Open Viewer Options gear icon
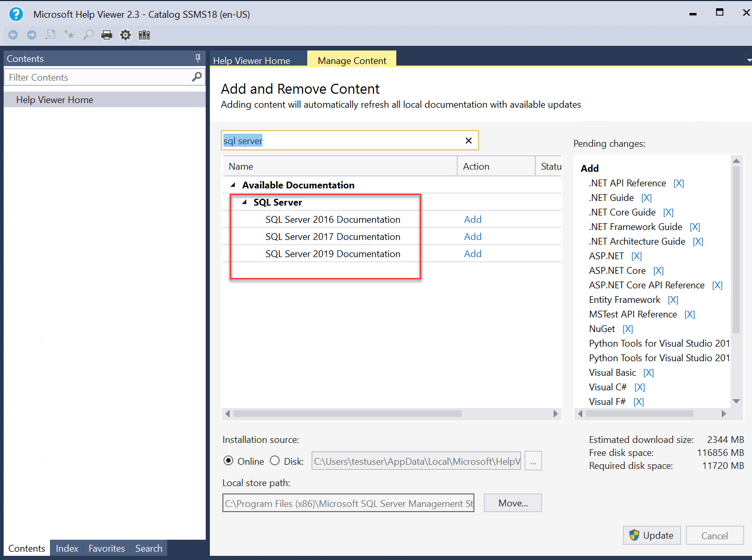 125,34
